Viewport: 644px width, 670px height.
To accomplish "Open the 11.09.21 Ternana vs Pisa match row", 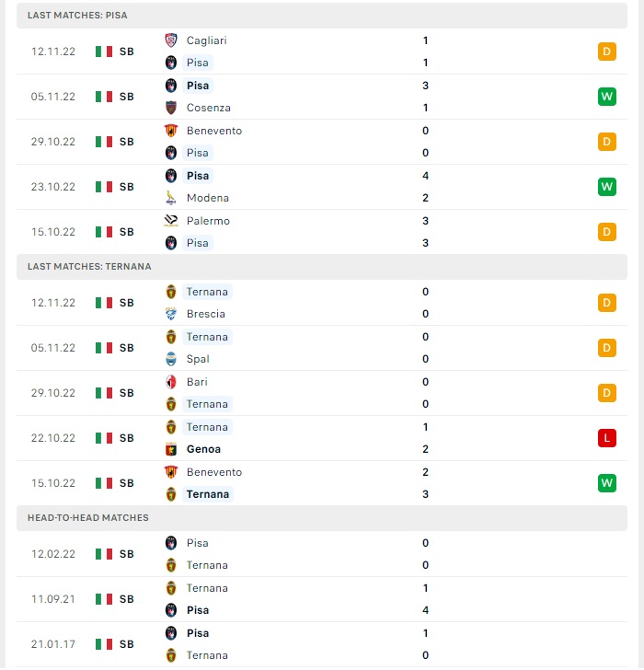I will [x=322, y=599].
